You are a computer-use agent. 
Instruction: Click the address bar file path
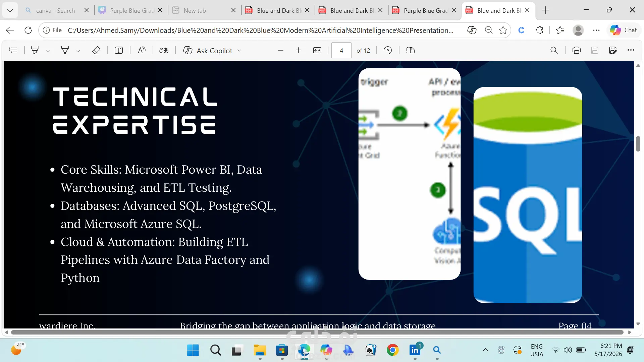pyautogui.click(x=261, y=31)
